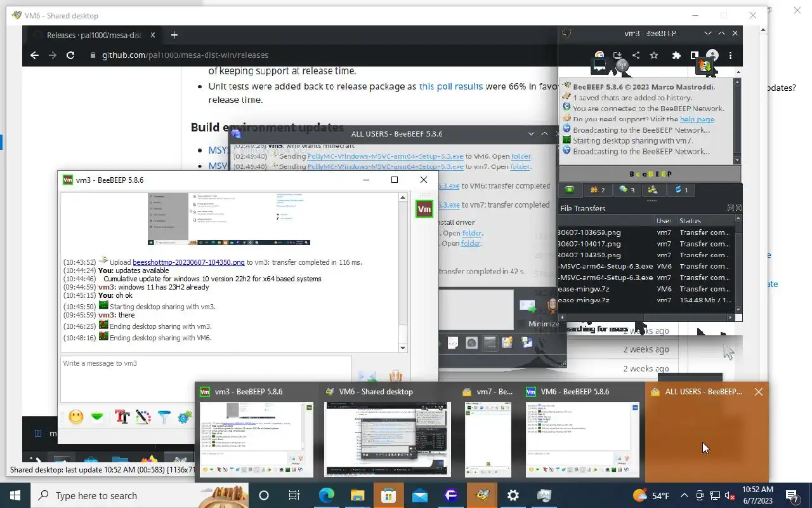Open the notification center icon

tap(792, 495)
